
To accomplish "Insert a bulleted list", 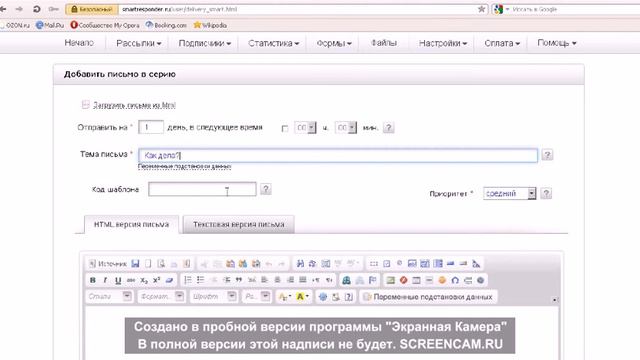I will click(200, 280).
